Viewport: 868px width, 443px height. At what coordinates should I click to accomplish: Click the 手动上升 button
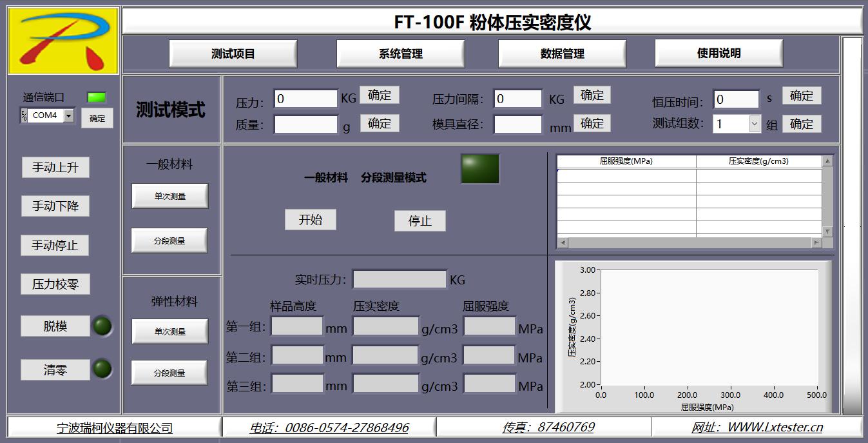pos(55,168)
